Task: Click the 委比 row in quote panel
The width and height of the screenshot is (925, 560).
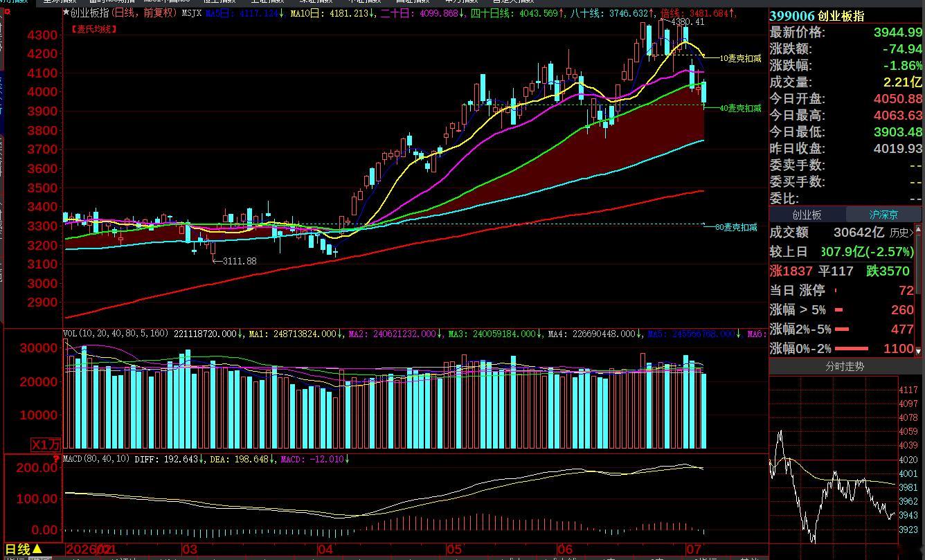Action: (x=846, y=199)
